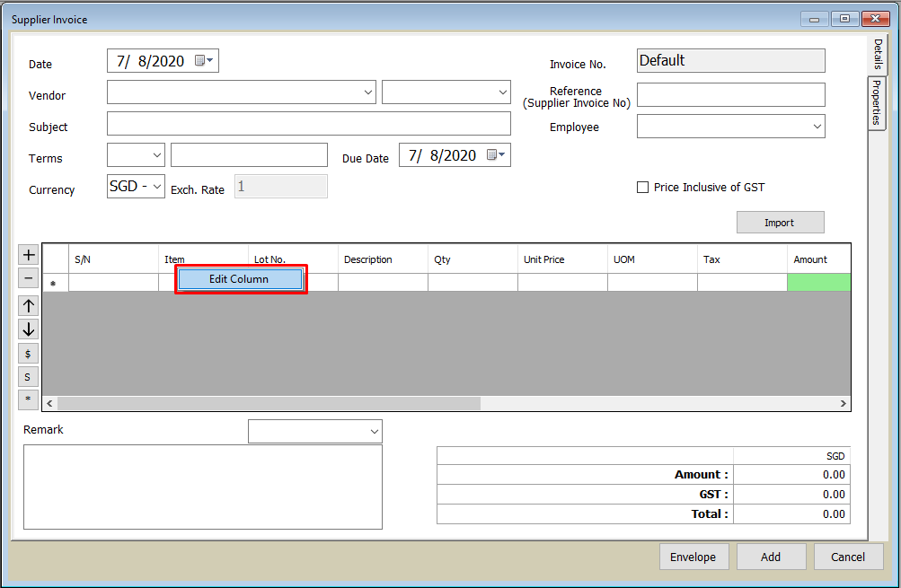Viewport: 901px width, 588px height.
Task: Click the Description cell in new row
Action: click(x=383, y=282)
